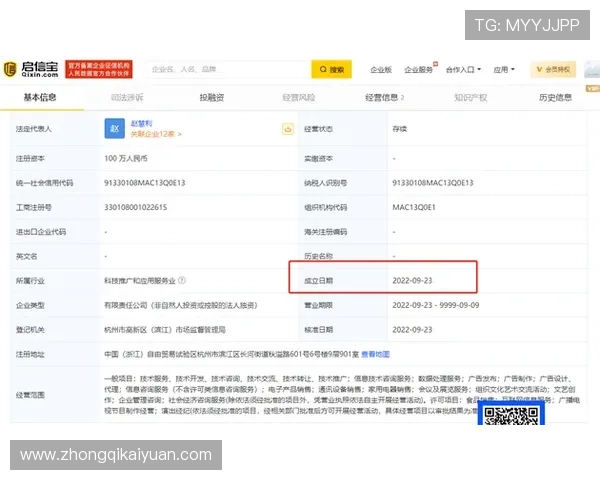The width and height of the screenshot is (600, 480).
Task: Click the 法定代表人 row label
Action: tap(34, 129)
